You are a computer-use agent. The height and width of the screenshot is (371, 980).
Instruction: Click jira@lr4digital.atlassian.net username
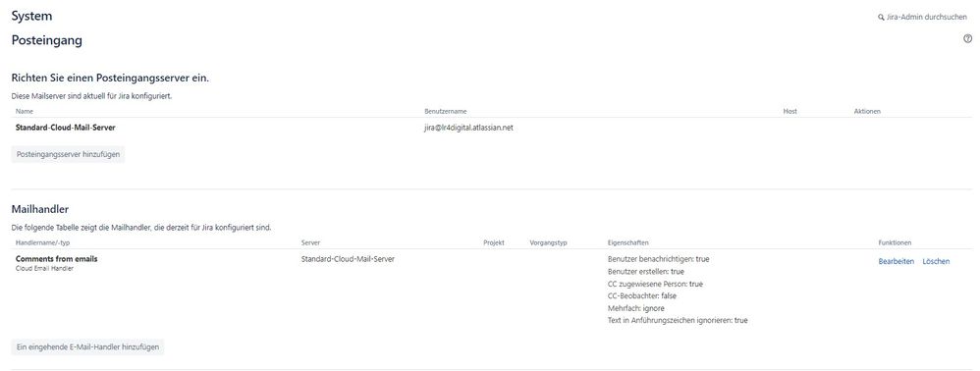[x=468, y=128]
